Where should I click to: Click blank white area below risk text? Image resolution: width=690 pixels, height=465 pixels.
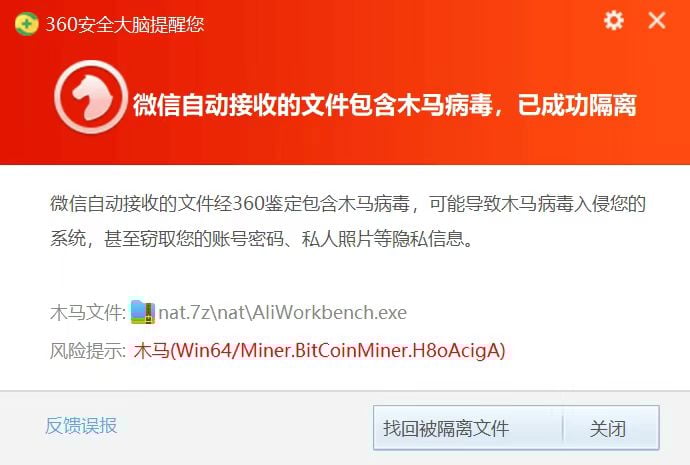click(x=345, y=376)
